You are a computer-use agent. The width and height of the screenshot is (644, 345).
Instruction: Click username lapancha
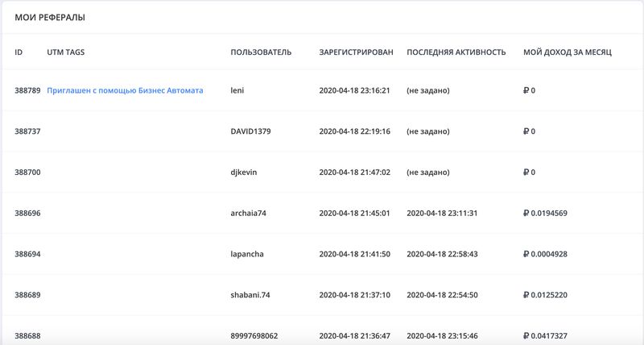tap(247, 254)
